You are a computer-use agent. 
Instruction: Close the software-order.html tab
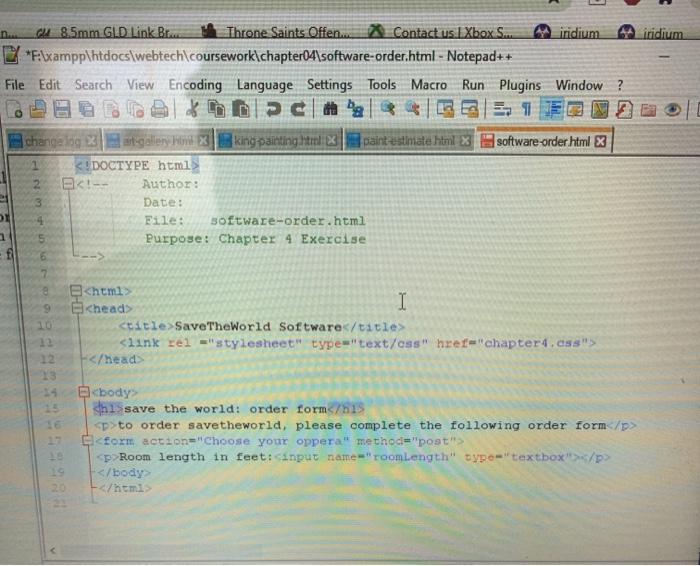tap(601, 142)
